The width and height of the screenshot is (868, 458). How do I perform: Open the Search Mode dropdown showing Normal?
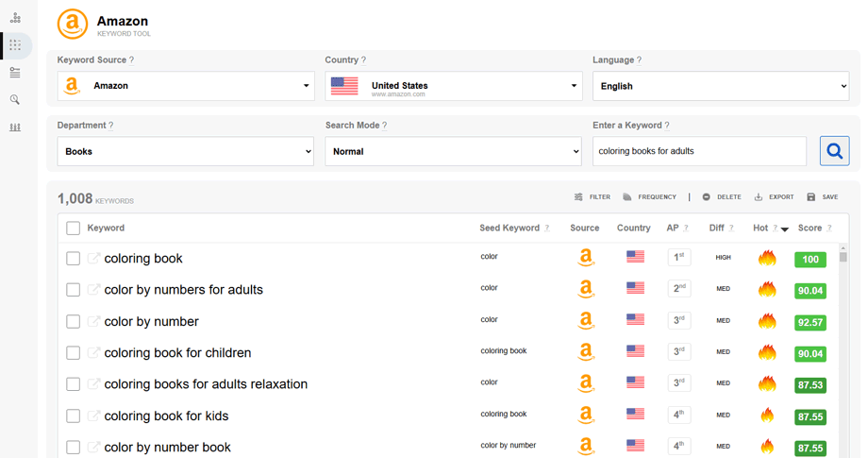454,151
